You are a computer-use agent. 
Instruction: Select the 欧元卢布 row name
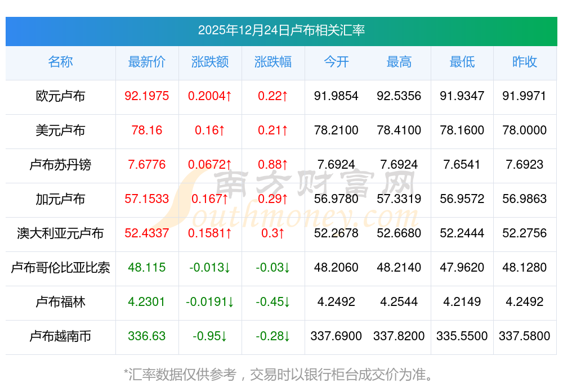point(60,96)
